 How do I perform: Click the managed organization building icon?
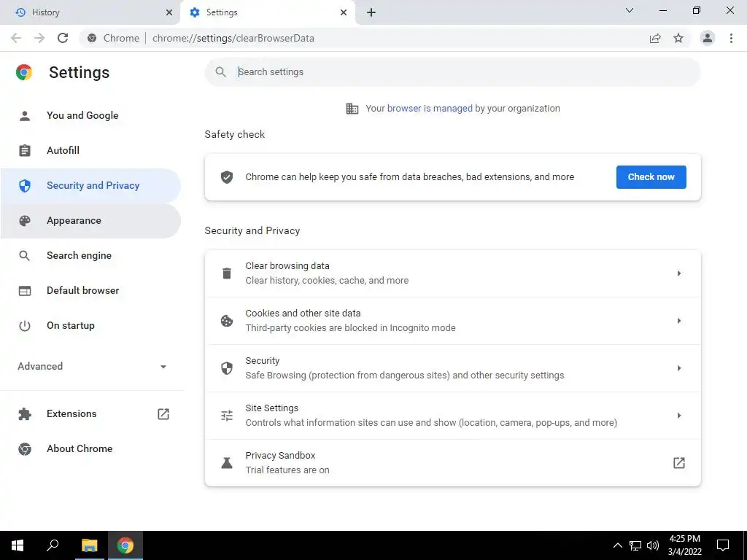pos(352,109)
